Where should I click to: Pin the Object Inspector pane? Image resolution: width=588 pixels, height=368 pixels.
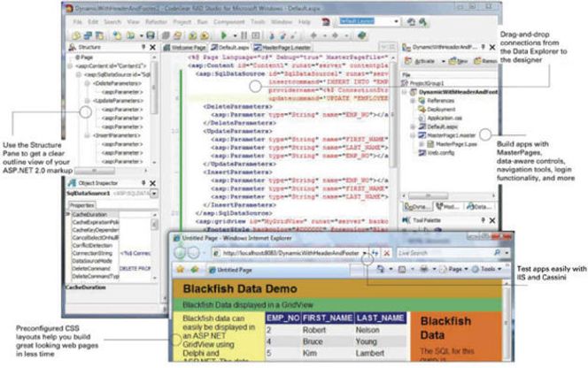pos(143,183)
